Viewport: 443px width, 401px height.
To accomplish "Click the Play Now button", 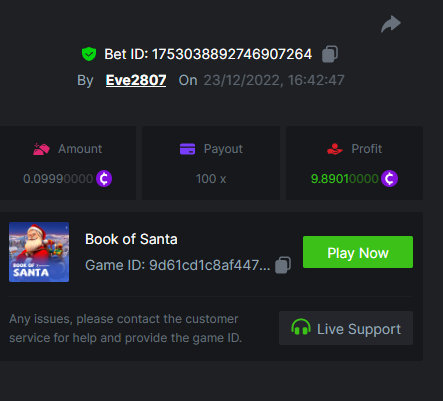I will pos(358,252).
